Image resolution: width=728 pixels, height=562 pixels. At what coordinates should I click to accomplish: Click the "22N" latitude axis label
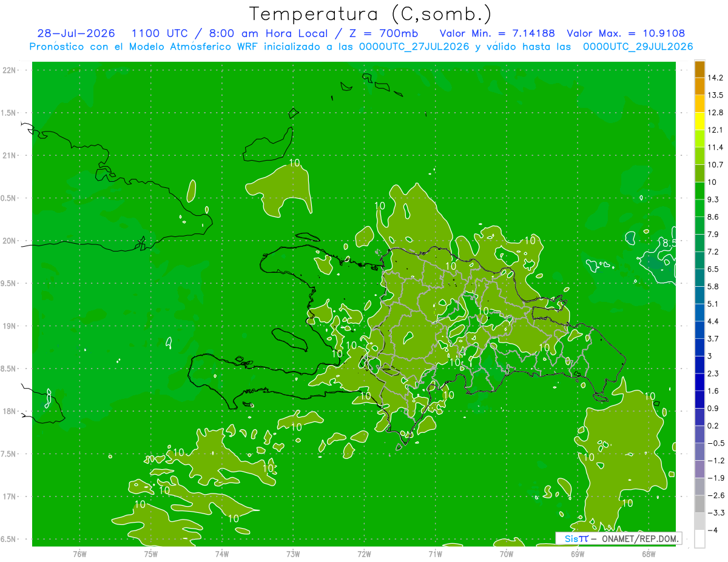[x=10, y=70]
